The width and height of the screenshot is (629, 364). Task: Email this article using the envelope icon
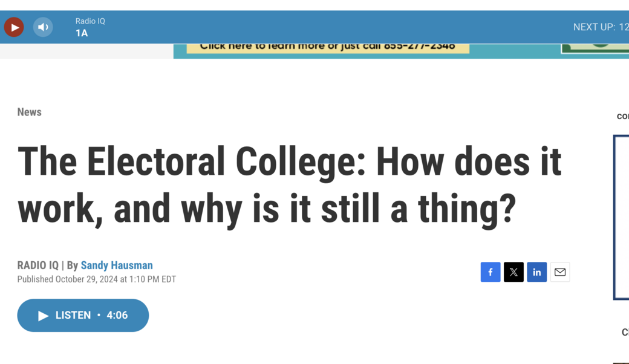pos(559,271)
